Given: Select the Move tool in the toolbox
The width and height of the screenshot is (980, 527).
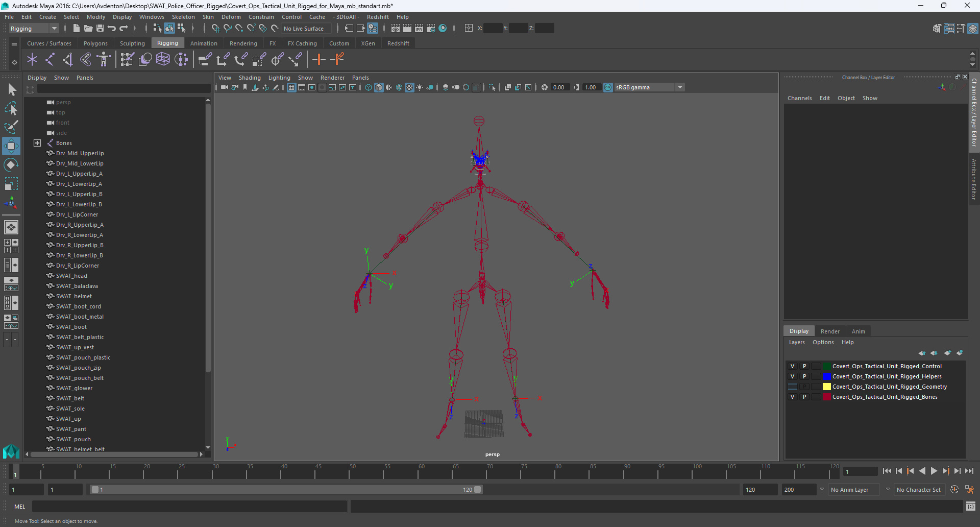Looking at the screenshot, I should 11,146.
